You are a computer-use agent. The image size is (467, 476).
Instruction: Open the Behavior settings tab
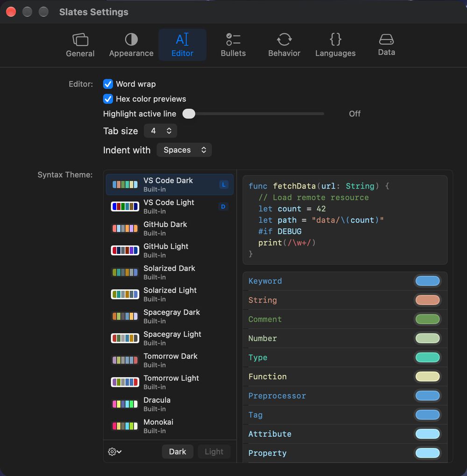(284, 45)
